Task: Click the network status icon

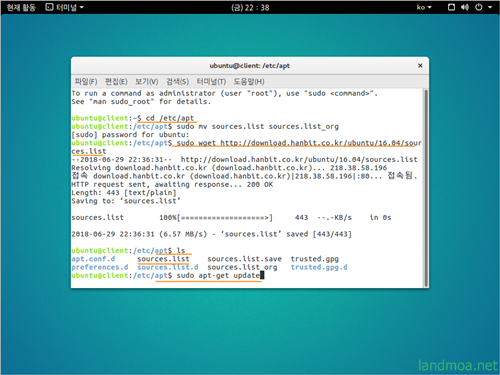Action: pyautogui.click(x=451, y=7)
